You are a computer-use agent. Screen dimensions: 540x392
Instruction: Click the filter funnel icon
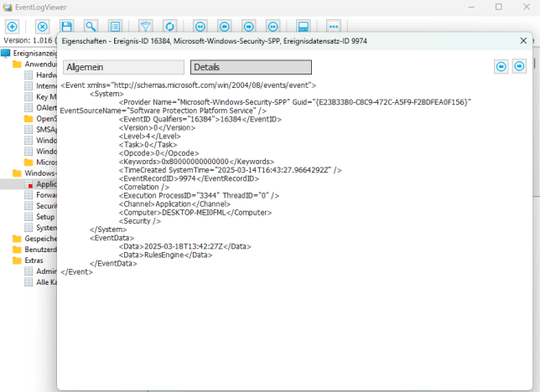click(145, 28)
